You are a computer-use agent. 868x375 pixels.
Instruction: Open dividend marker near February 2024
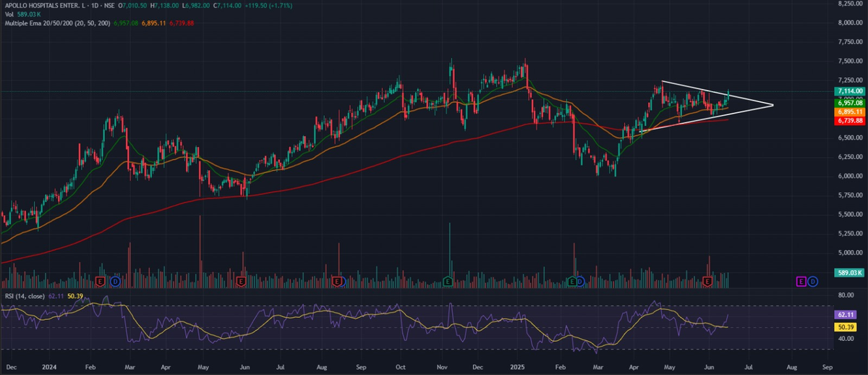116,280
